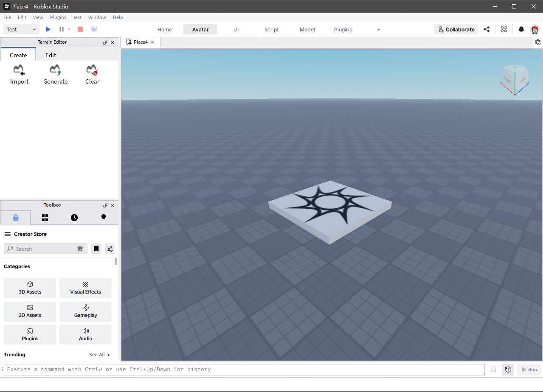Choose the Import terrain tool

19,74
